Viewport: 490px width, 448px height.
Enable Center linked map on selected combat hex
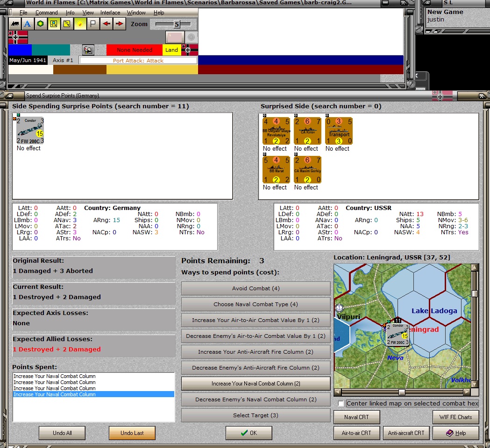pos(341,404)
